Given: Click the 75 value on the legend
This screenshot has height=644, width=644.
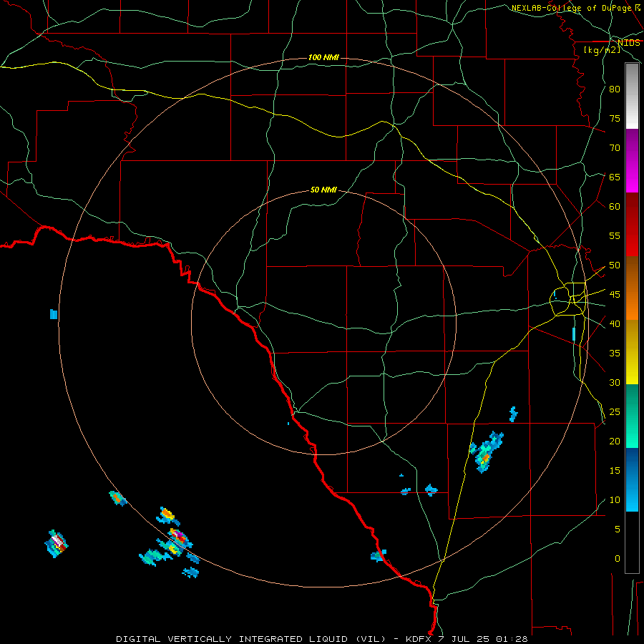Looking at the screenshot, I should click(x=615, y=118).
